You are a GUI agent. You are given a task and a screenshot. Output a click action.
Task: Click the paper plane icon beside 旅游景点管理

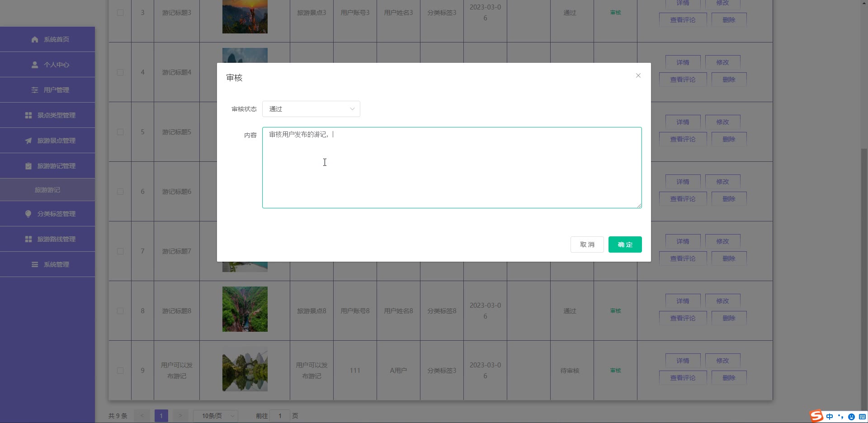28,141
